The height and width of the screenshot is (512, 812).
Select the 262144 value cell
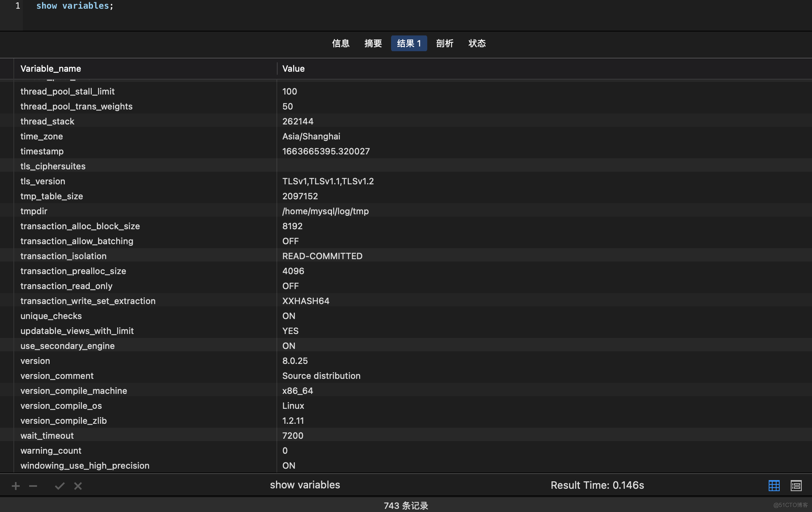click(298, 121)
